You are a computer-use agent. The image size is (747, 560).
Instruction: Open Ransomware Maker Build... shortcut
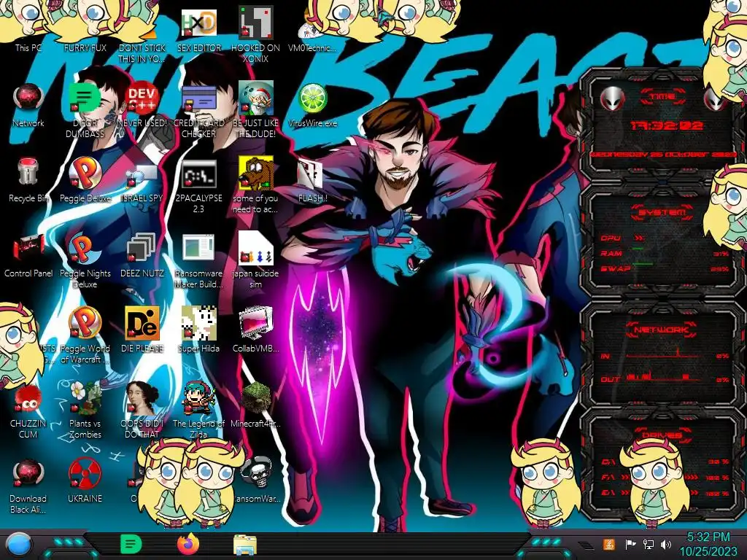pos(198,248)
